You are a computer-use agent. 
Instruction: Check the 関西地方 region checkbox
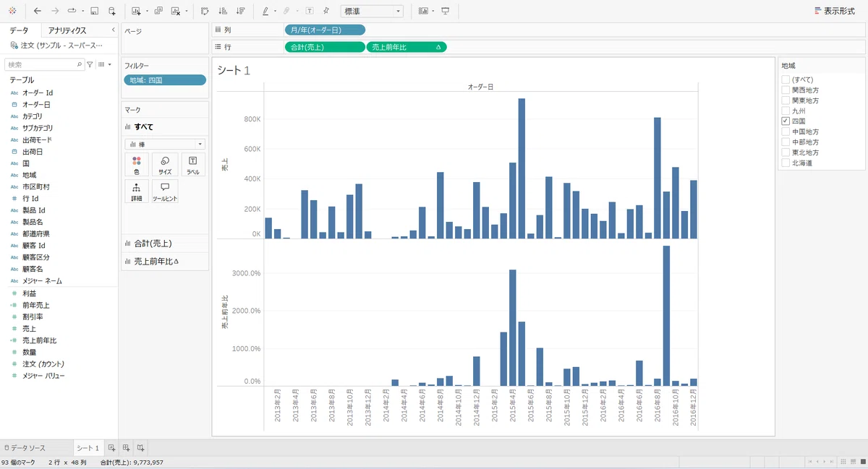tap(786, 90)
